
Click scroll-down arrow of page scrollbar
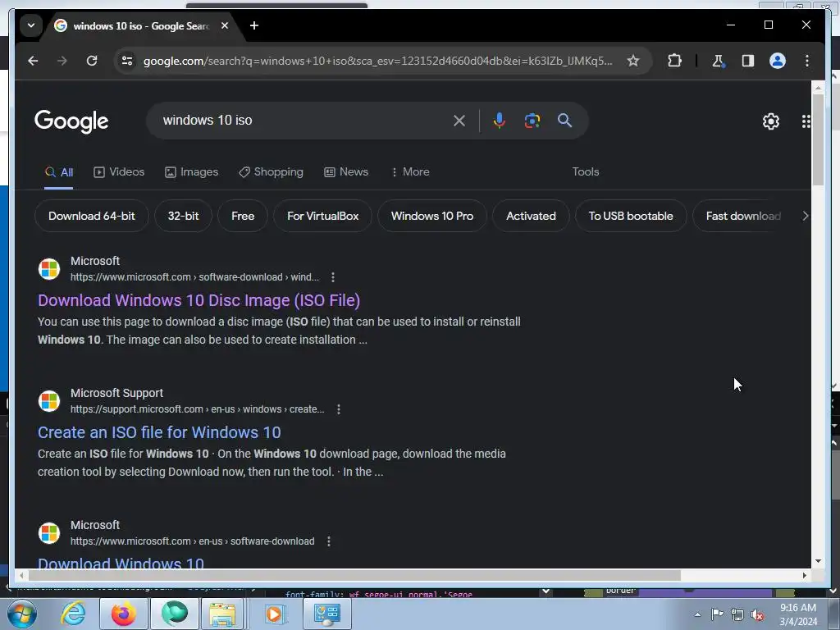pyautogui.click(x=818, y=561)
